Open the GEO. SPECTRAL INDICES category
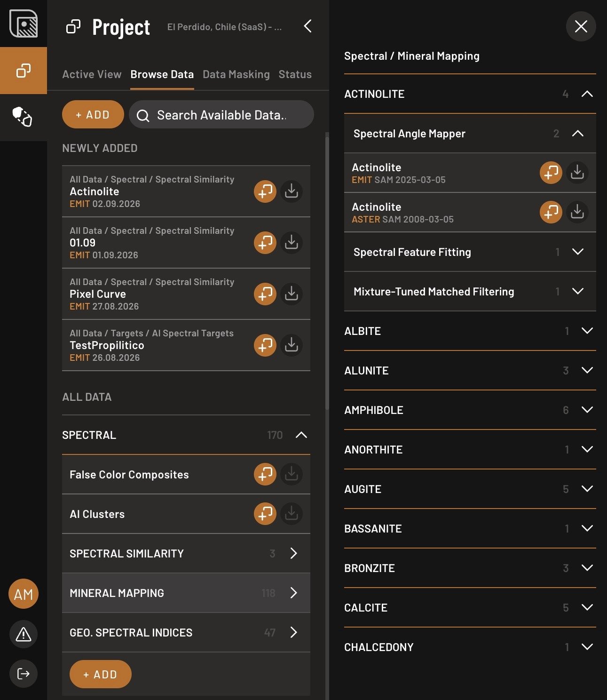This screenshot has width=607, height=700. 186,632
